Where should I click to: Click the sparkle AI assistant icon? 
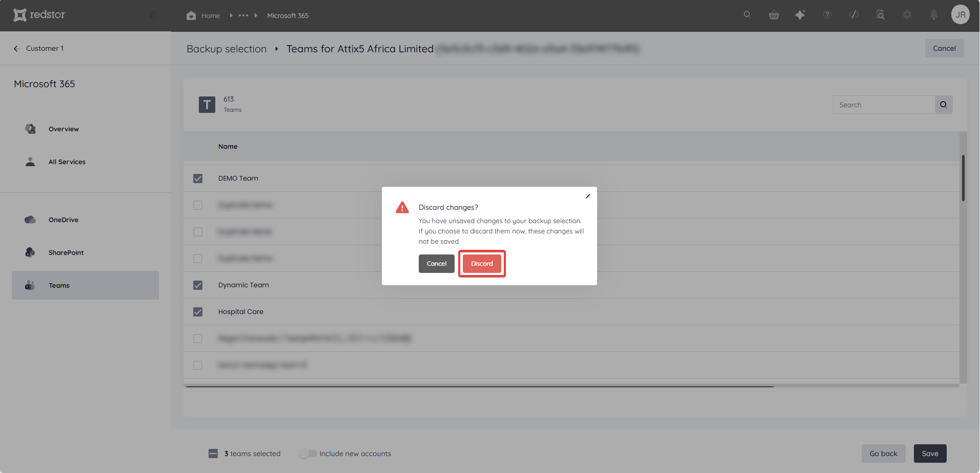[x=800, y=15]
